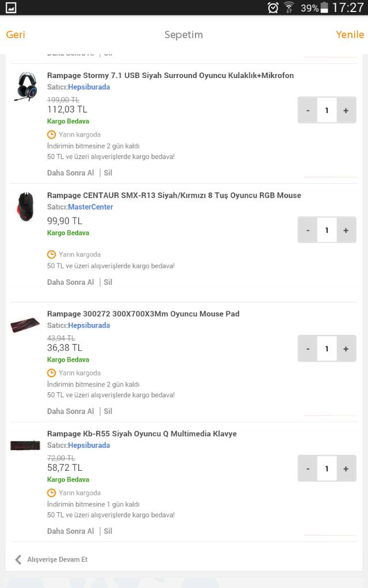Increase quantity of the Kb-R55 keyboard
The image size is (368, 588).
pyautogui.click(x=346, y=468)
